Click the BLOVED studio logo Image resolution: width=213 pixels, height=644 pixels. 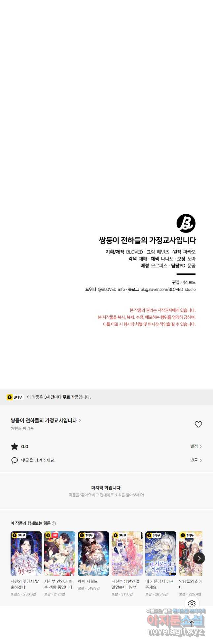click(186, 223)
